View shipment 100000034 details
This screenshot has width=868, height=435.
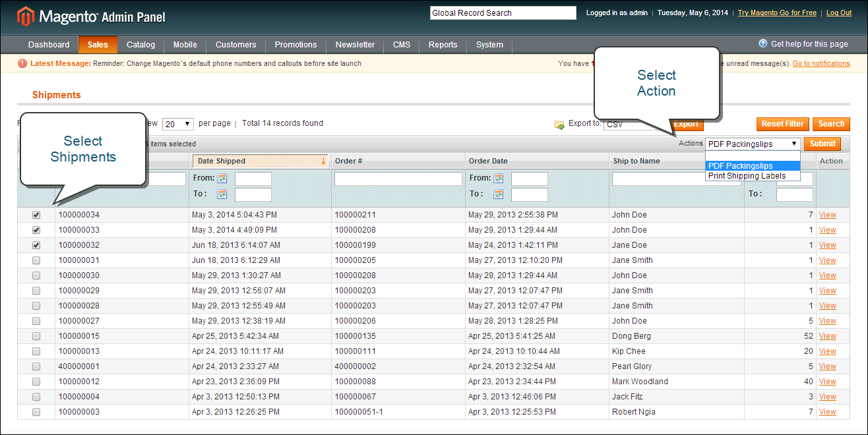pos(827,215)
